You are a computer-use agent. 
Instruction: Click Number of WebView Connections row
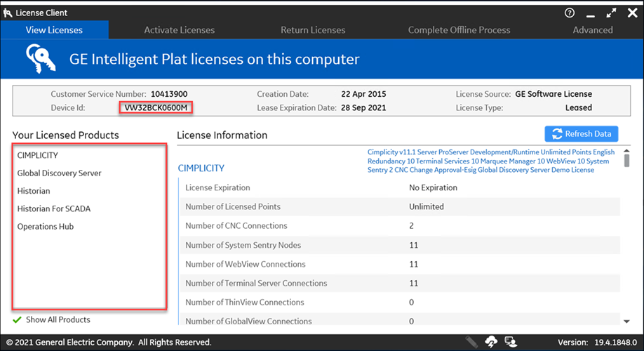(x=400, y=264)
